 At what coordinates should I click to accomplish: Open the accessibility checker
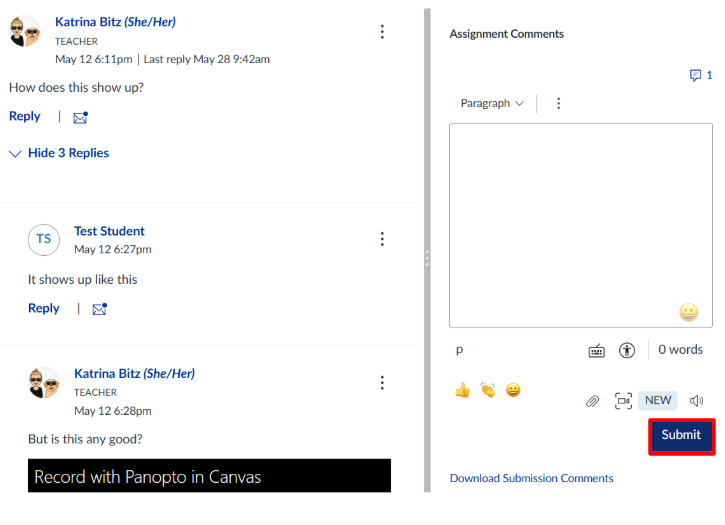pyautogui.click(x=627, y=350)
